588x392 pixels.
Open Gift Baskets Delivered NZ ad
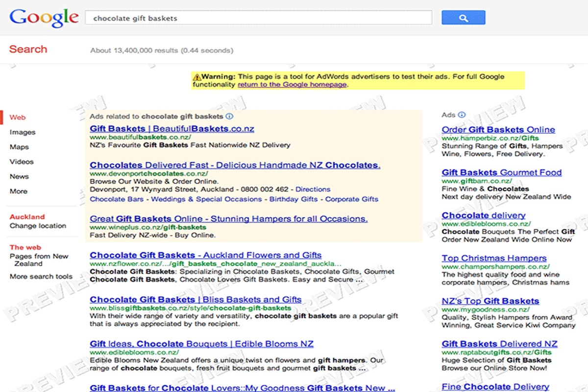tap(500, 344)
